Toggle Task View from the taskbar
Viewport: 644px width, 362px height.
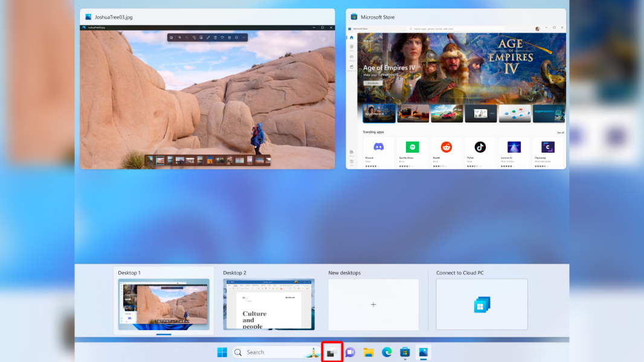coord(332,352)
